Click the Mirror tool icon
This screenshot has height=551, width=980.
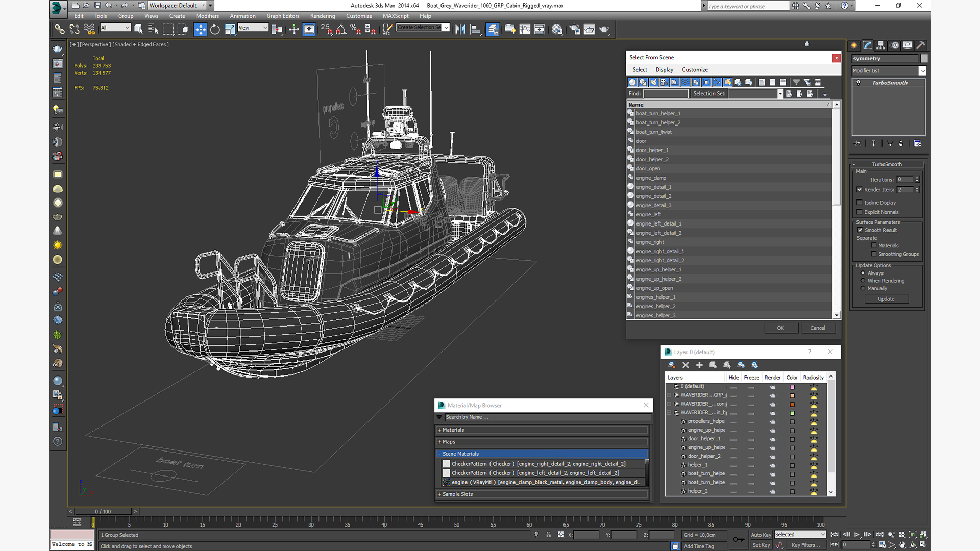coord(460,29)
